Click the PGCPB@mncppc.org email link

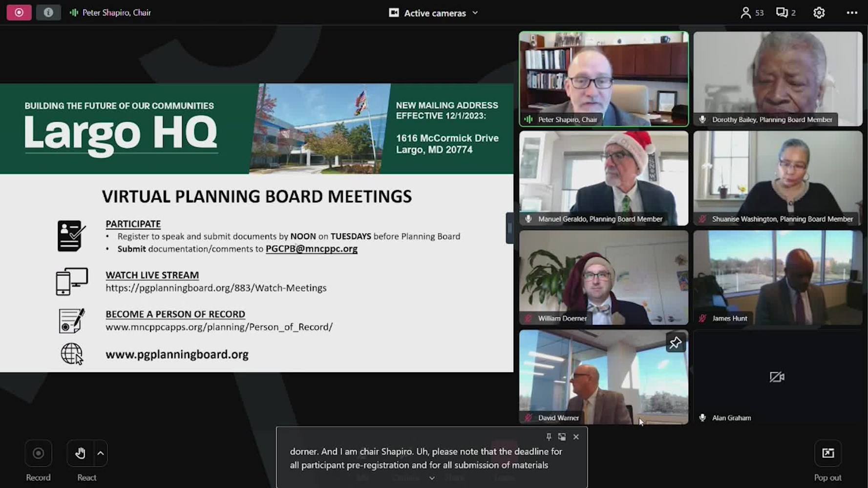click(311, 248)
